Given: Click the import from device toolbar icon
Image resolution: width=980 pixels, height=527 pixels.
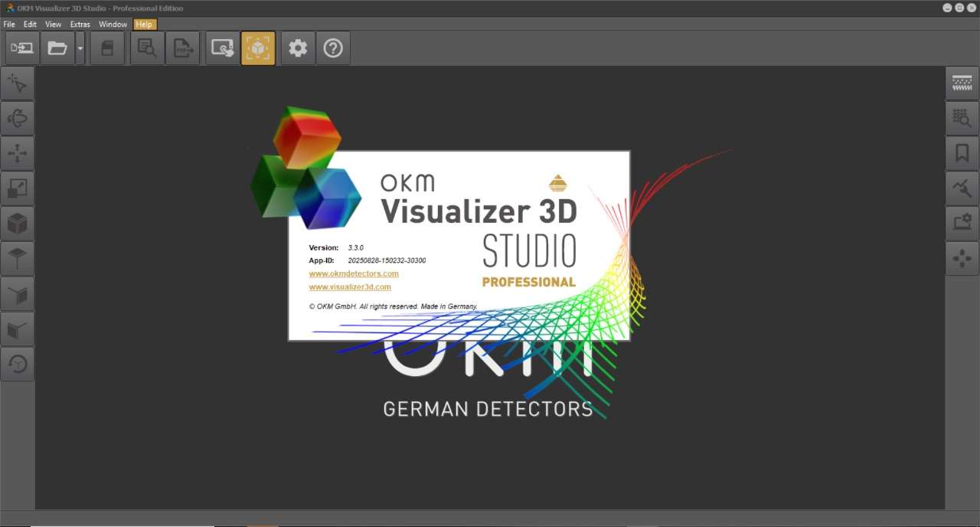Looking at the screenshot, I should tap(22, 48).
